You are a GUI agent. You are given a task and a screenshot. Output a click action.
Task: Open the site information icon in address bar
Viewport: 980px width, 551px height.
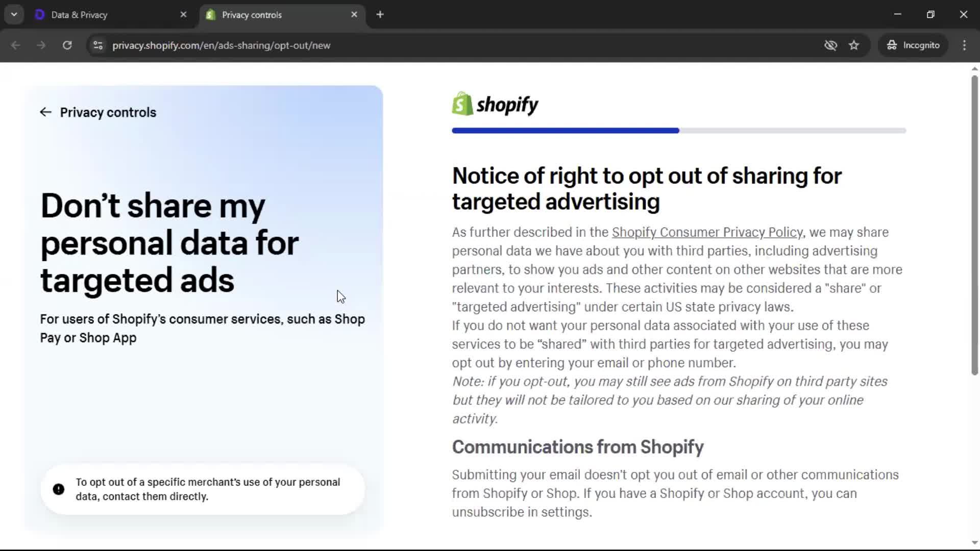tap(98, 45)
